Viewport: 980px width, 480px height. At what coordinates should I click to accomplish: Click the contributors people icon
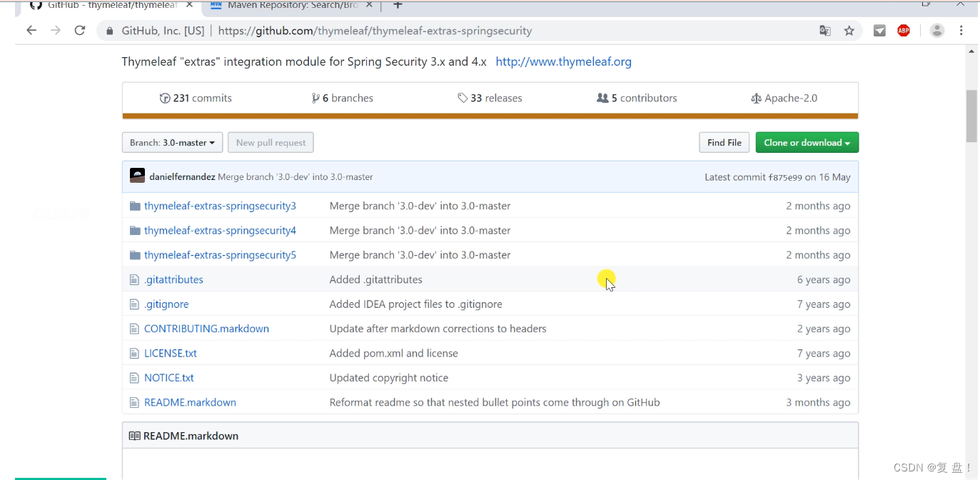coord(602,98)
